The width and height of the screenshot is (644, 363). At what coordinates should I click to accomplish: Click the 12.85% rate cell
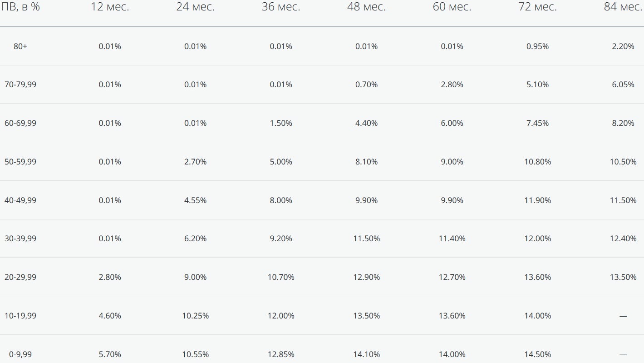click(281, 354)
